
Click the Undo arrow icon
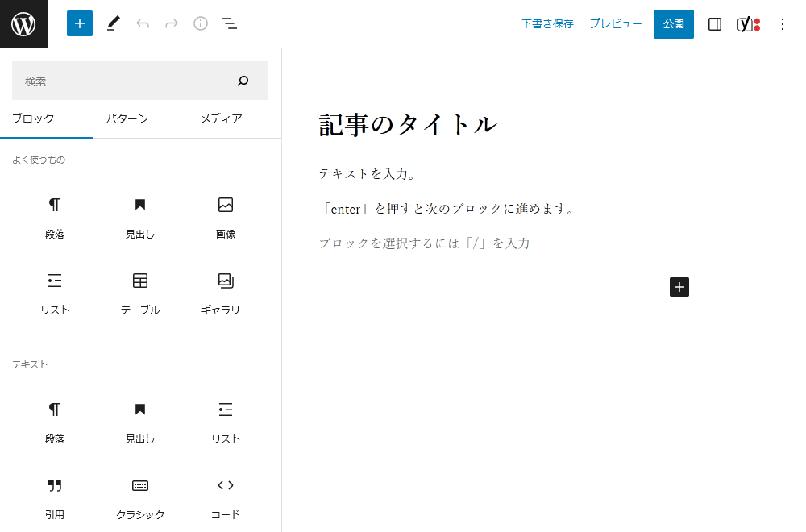click(x=143, y=23)
